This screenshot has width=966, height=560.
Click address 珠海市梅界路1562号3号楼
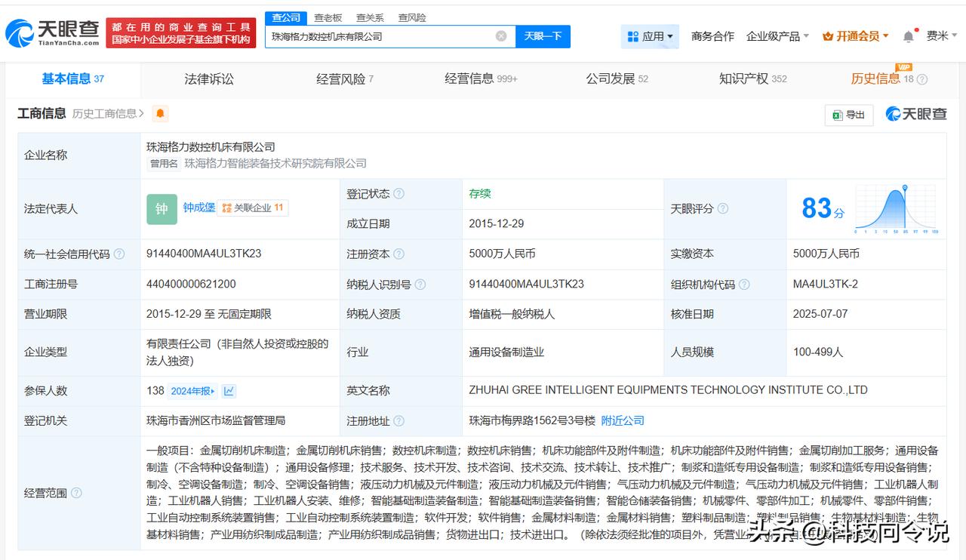532,420
